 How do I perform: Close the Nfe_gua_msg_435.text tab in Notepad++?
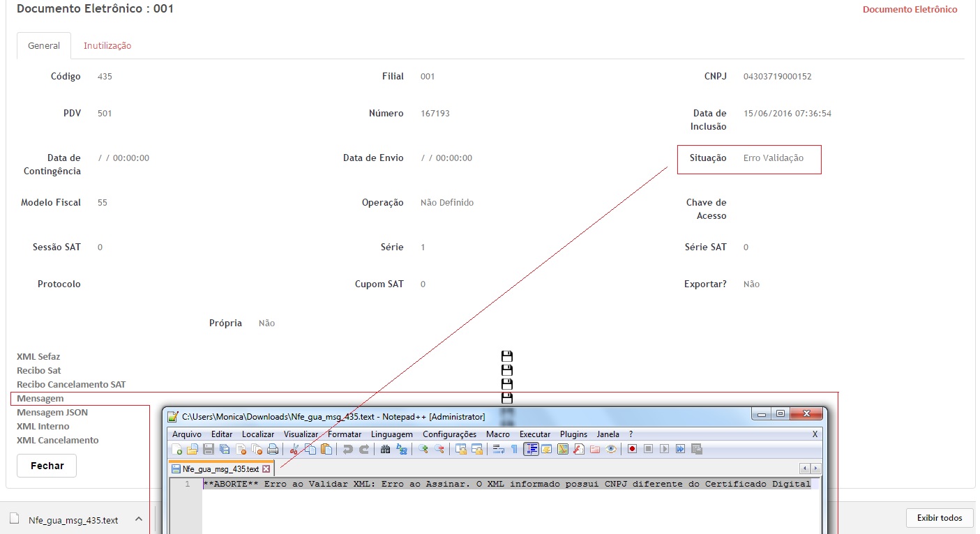pos(266,469)
